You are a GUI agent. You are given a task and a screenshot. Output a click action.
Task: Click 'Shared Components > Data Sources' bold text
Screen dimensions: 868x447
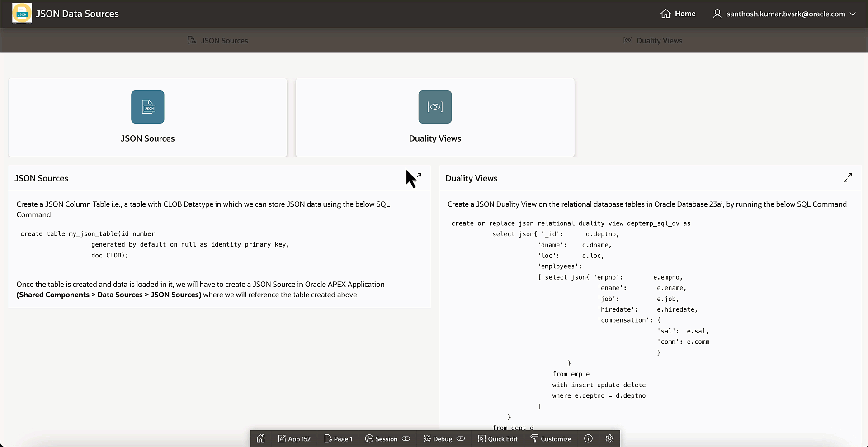(x=109, y=295)
